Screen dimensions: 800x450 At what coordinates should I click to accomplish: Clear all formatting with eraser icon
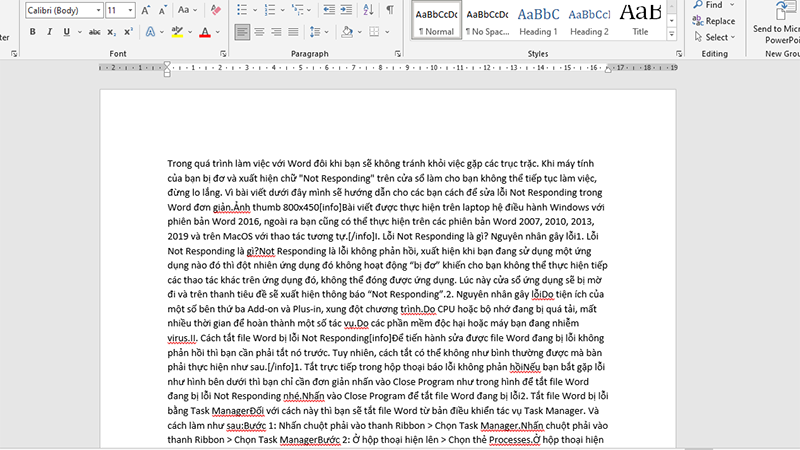click(214, 10)
